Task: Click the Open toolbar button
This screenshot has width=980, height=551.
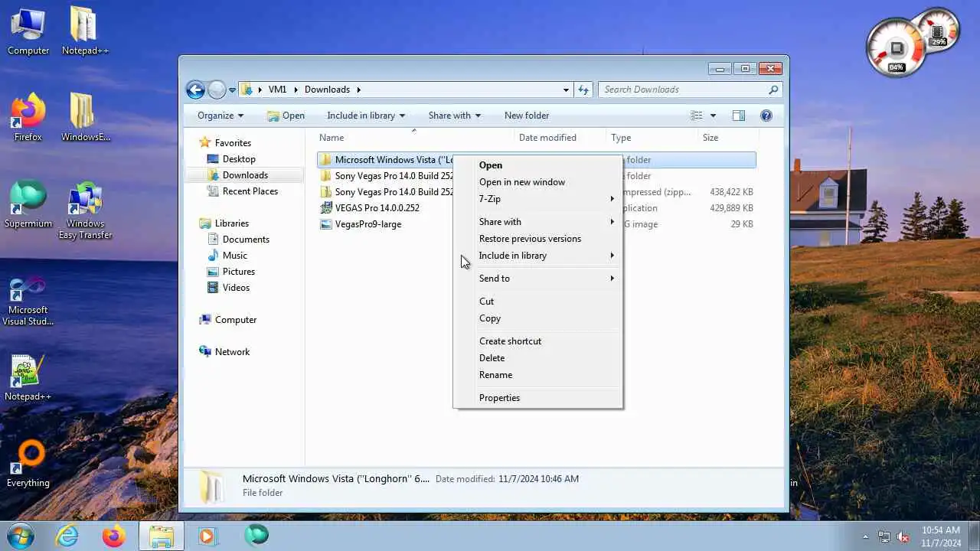Action: [286, 116]
